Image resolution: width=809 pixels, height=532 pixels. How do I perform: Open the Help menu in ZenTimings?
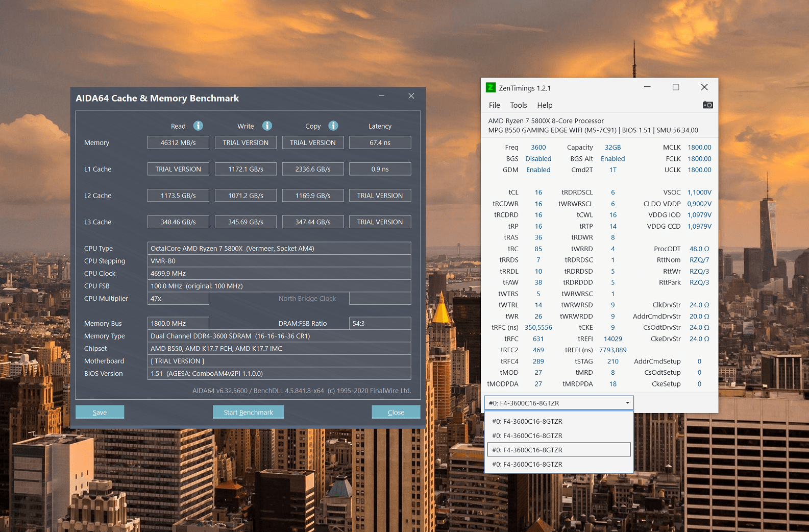pyautogui.click(x=545, y=105)
